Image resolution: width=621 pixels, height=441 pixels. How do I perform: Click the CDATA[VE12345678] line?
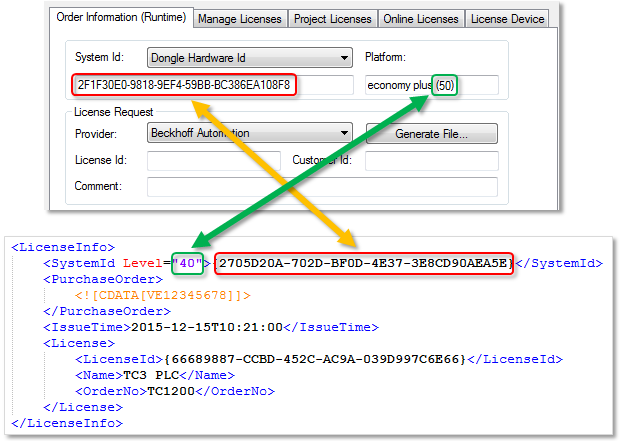coord(163,295)
